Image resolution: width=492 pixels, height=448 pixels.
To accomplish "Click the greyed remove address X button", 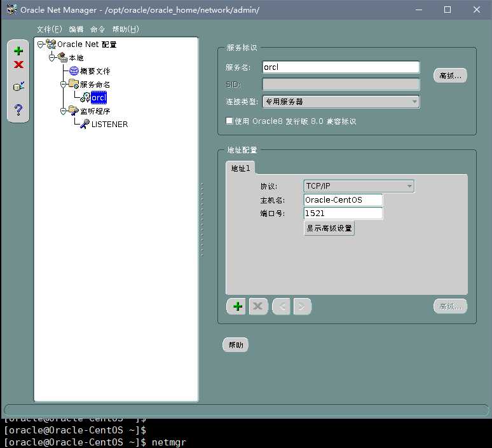I will (x=259, y=306).
